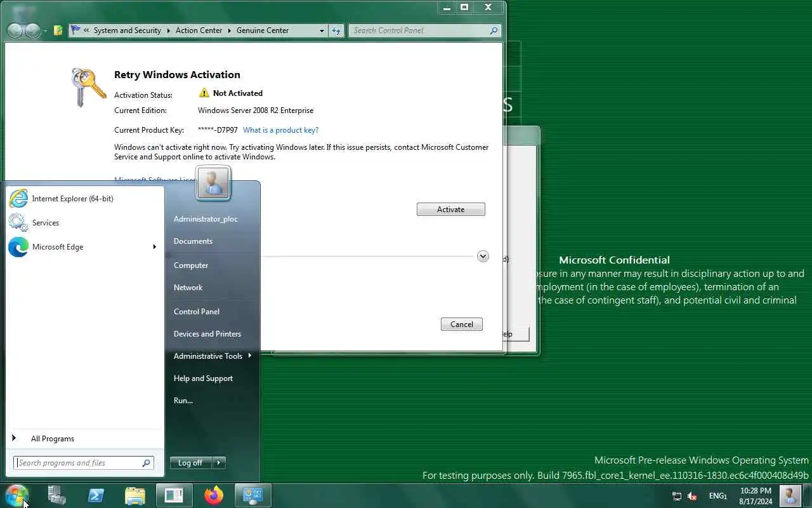Open Administrator_ploc personal folder

[206, 218]
